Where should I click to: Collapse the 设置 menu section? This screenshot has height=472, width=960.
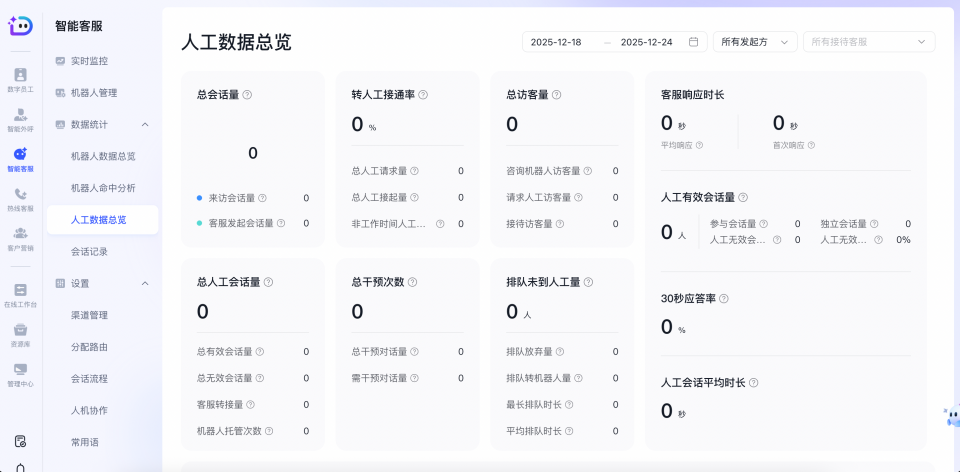click(145, 283)
